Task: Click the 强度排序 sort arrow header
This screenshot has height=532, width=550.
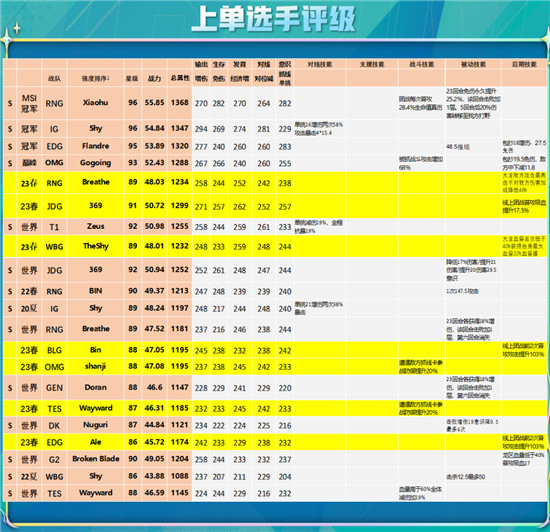Action: tap(95, 79)
